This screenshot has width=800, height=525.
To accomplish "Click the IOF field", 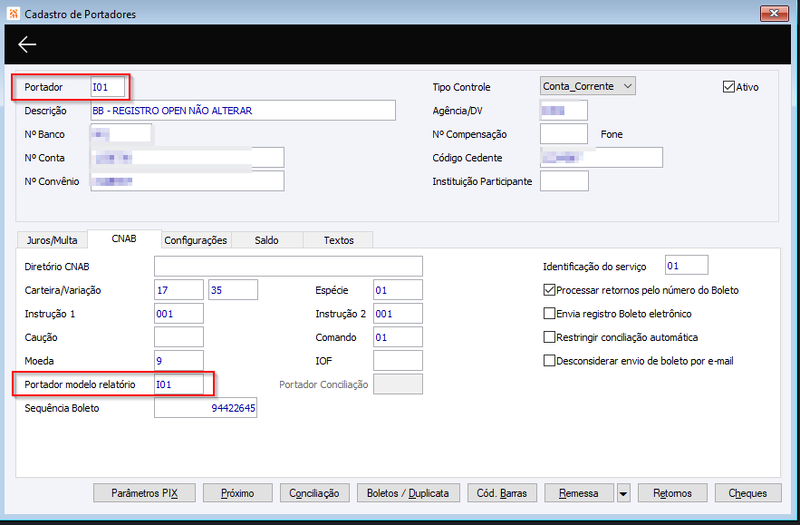I will coord(398,361).
